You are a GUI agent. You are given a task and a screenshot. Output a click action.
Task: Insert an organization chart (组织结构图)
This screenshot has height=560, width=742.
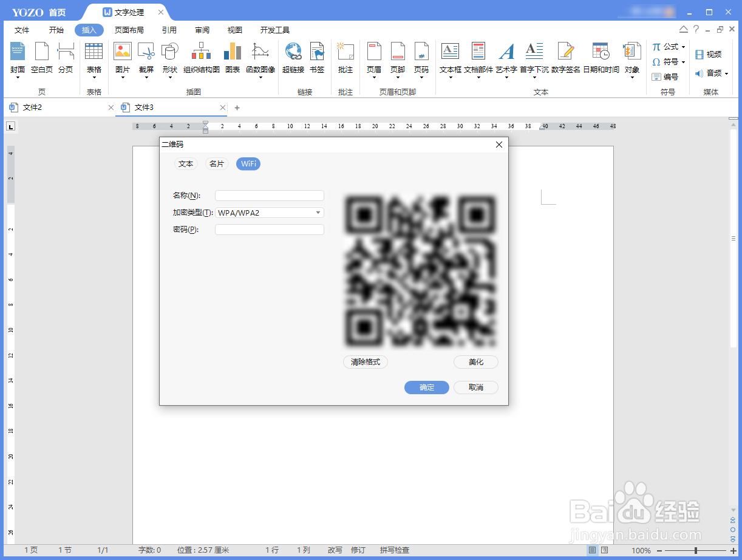[202, 60]
